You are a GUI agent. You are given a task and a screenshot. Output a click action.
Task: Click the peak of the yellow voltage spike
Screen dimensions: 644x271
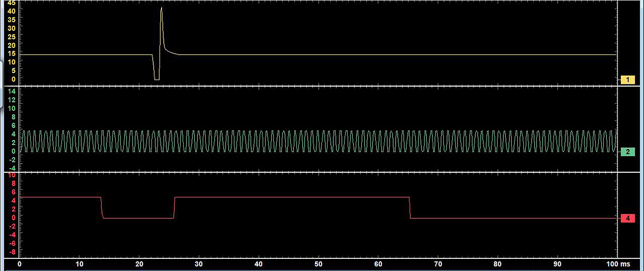161,8
